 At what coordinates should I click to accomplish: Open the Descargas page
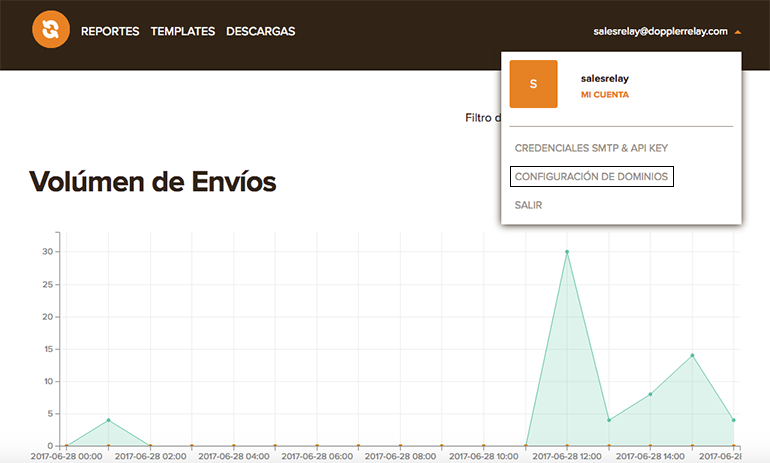261,31
